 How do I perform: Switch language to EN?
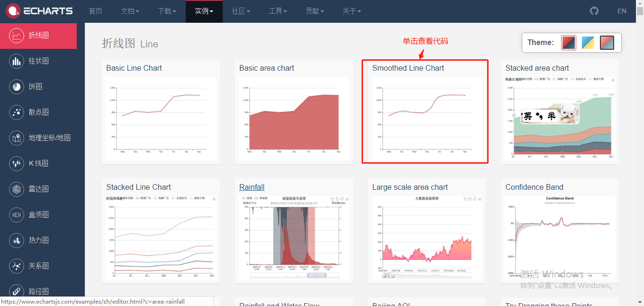(622, 10)
